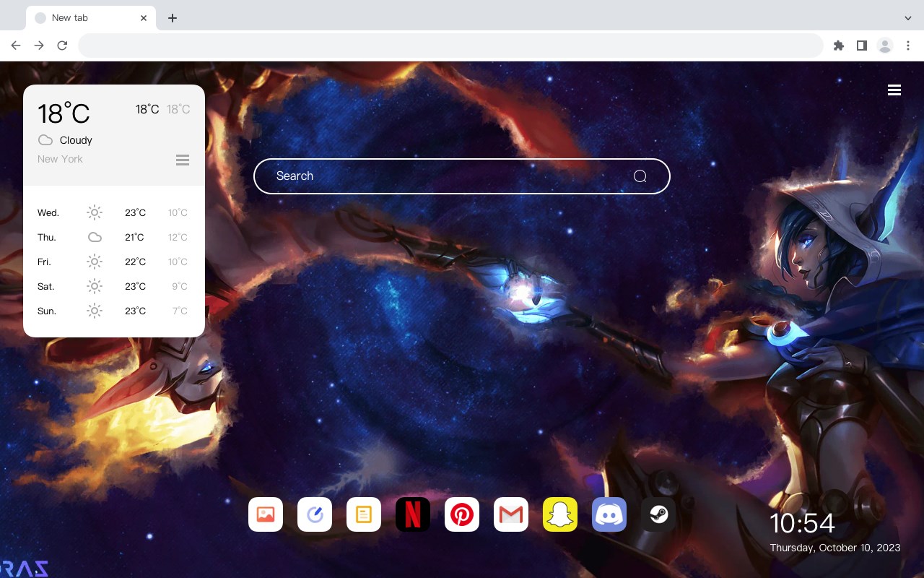This screenshot has height=578, width=924.
Task: Reload the current page
Action: 62,46
